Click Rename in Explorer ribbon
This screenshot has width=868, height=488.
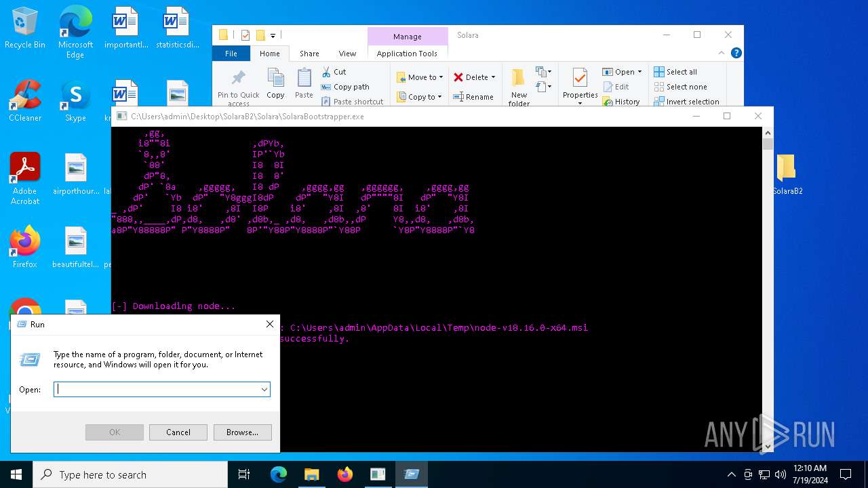[473, 97]
